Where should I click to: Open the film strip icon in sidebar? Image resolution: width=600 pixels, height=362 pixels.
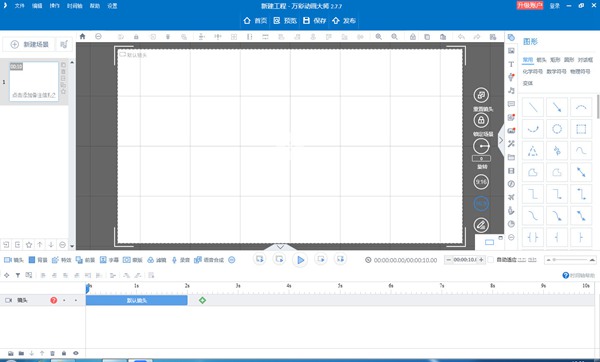pos(511,171)
